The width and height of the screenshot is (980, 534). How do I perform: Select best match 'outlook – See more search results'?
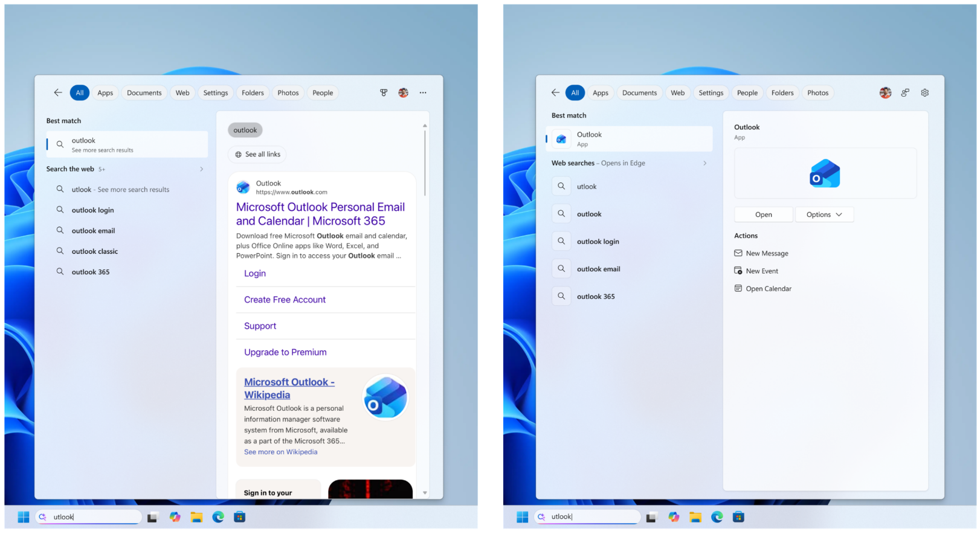[x=127, y=144]
